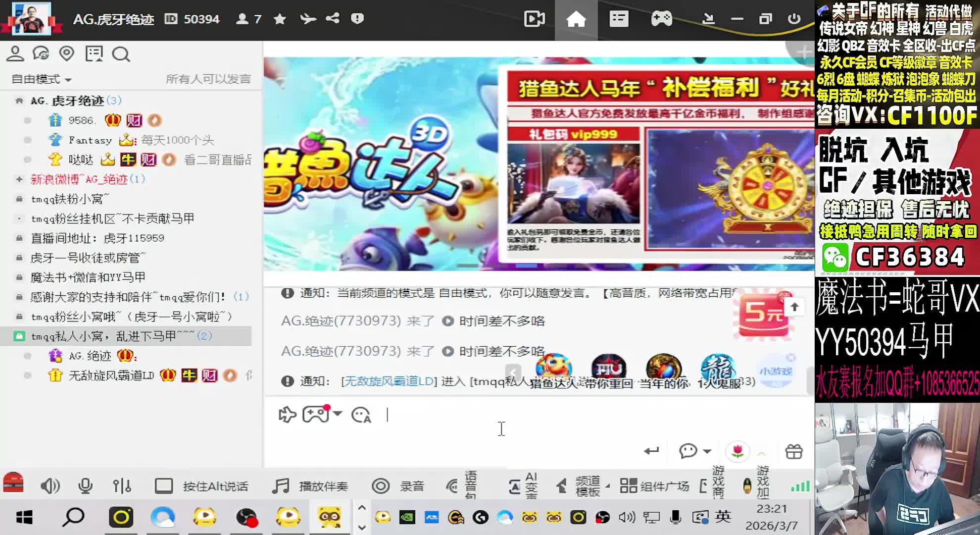Screen dimensions: 980x535
Task: Toggle the microphone on or off
Action: click(x=86, y=486)
